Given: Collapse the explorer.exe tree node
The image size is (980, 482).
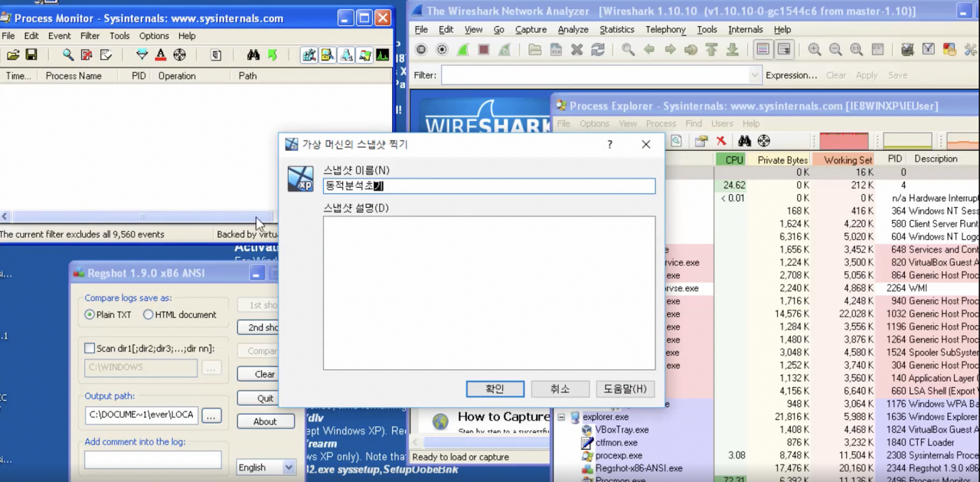Looking at the screenshot, I should click(x=561, y=417).
